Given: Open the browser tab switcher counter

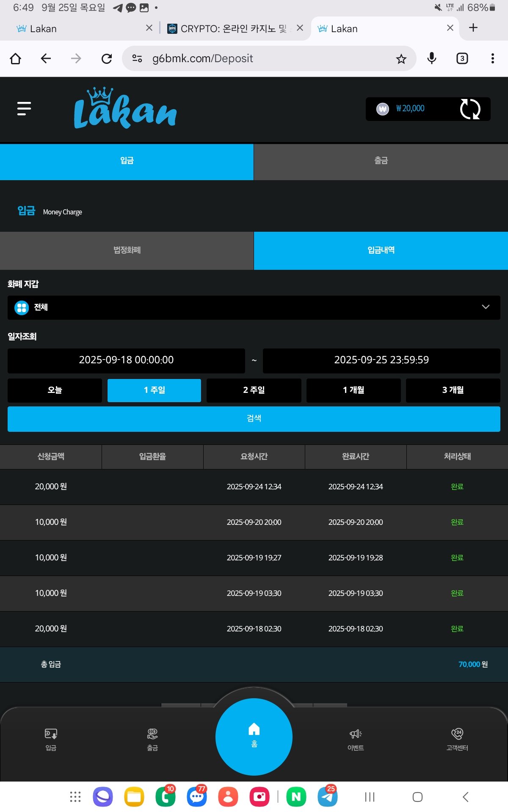Looking at the screenshot, I should click(x=462, y=58).
